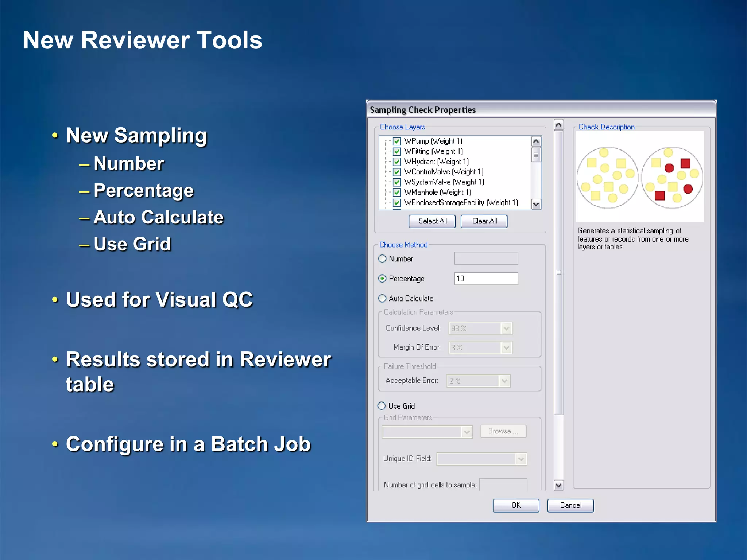
Task: Click the Percentage value field showing 10
Action: click(486, 279)
